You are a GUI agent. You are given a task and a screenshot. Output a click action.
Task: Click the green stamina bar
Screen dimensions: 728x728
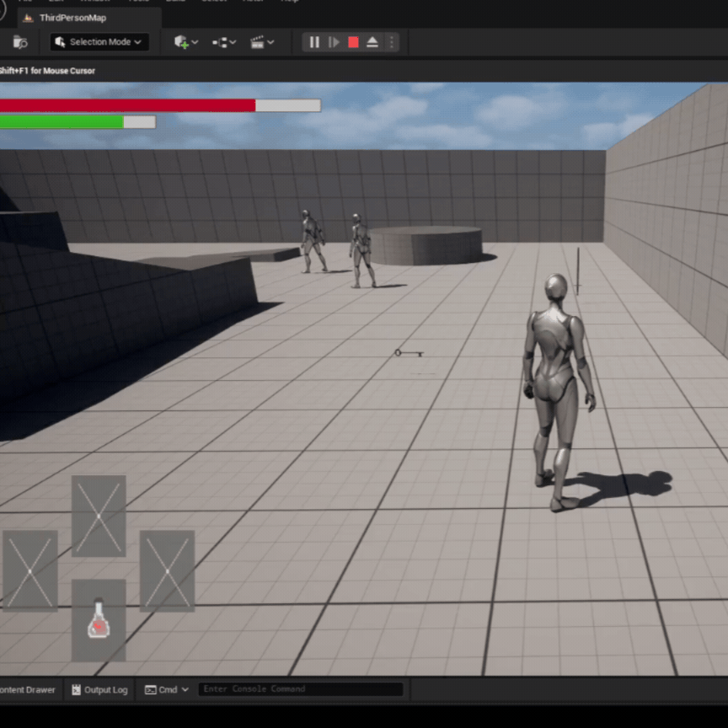(78, 122)
